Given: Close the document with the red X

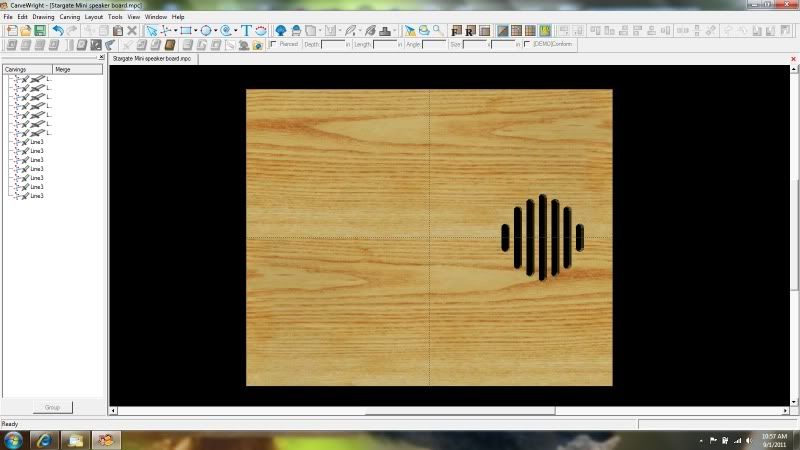Looking at the screenshot, I should coord(793,59).
